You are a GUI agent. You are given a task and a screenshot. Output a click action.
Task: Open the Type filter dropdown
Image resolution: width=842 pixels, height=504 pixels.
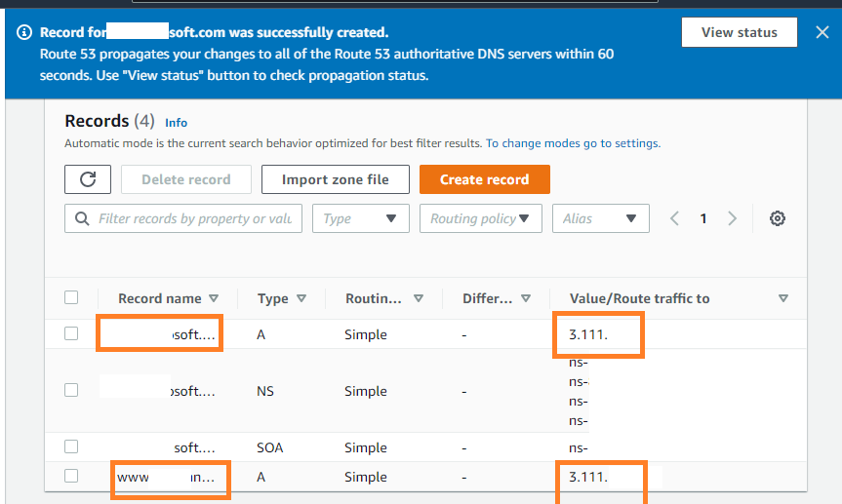pos(360,218)
